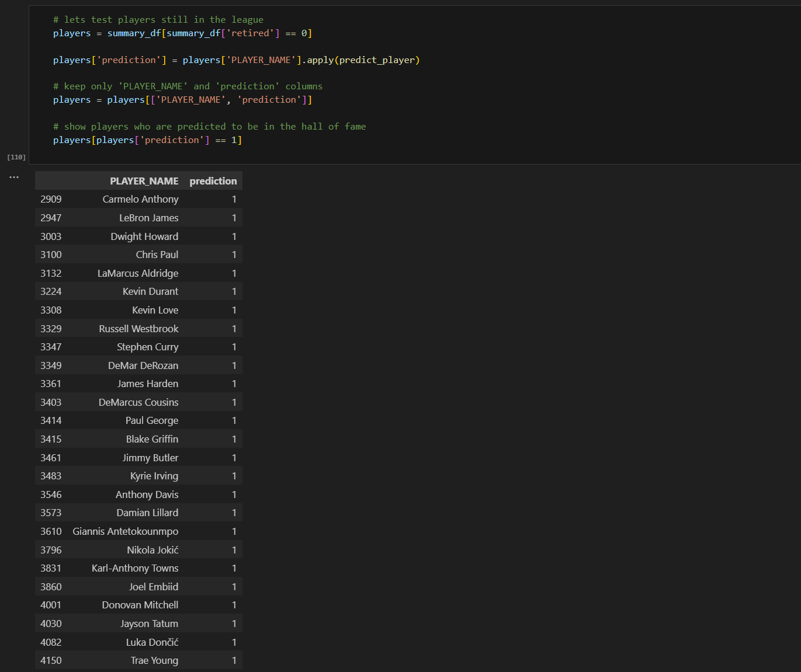Click prediction value for Nikola Jokić

pyautogui.click(x=234, y=550)
